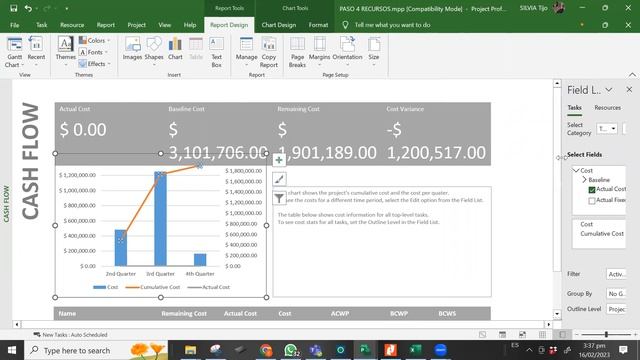
Task: Switch to the Task ribbon tab
Action: coord(42,25)
